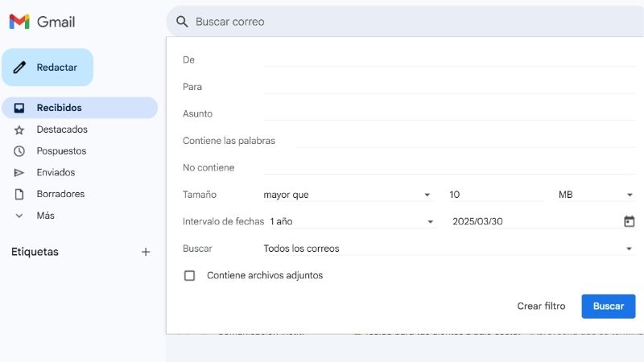
Task: Click Crear filtro
Action: pyautogui.click(x=541, y=306)
